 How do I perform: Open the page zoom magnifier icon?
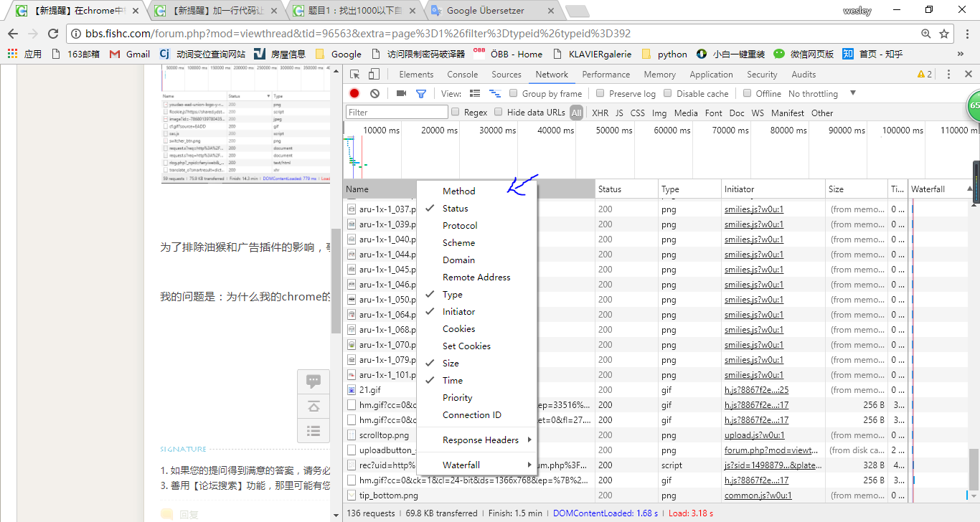[926, 34]
